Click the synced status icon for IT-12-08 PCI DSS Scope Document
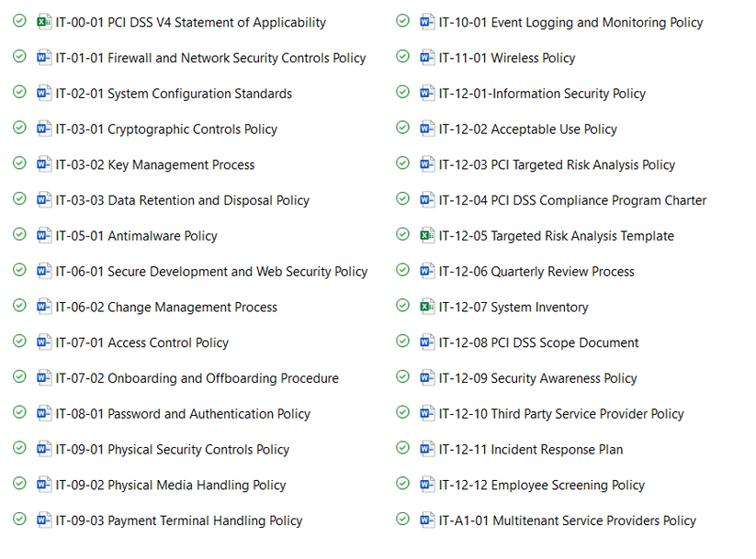The height and width of the screenshot is (559, 756). pyautogui.click(x=402, y=341)
